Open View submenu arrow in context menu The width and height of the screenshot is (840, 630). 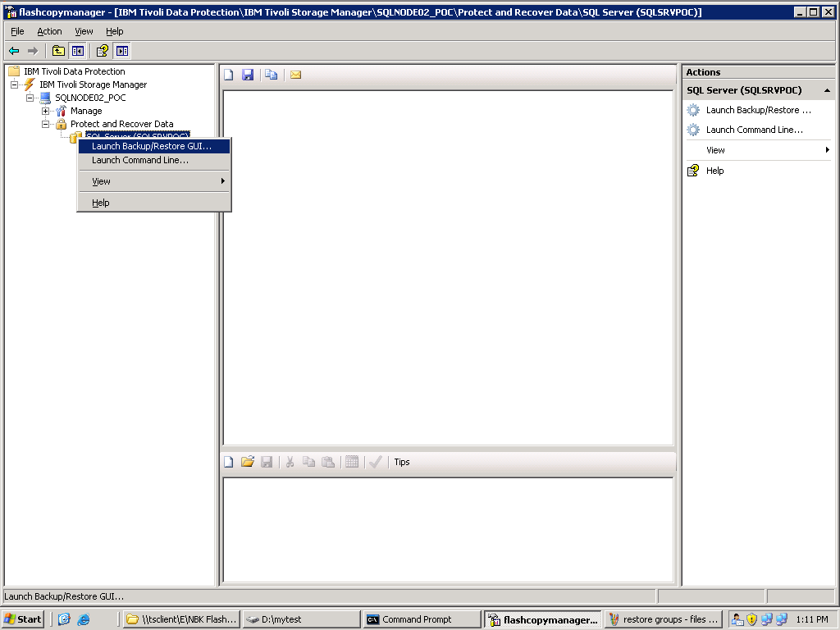223,181
